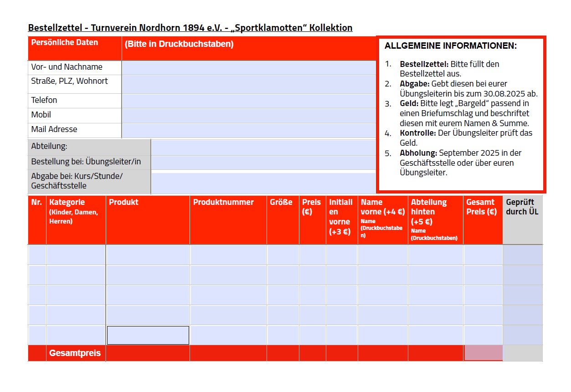Click the 'Produktnummer' column header
Viewport: 571px width, 392px height.
click(223, 202)
